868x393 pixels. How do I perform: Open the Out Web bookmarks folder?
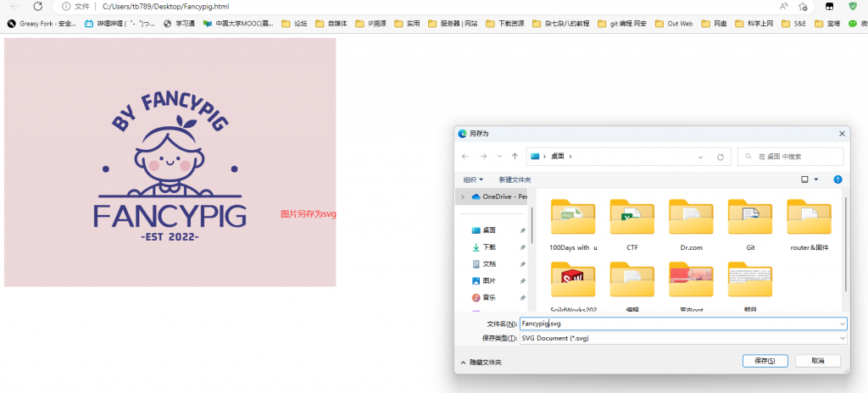point(674,23)
